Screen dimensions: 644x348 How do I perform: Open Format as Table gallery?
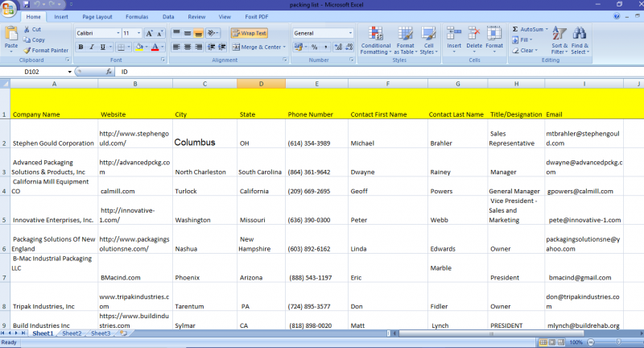pyautogui.click(x=406, y=40)
